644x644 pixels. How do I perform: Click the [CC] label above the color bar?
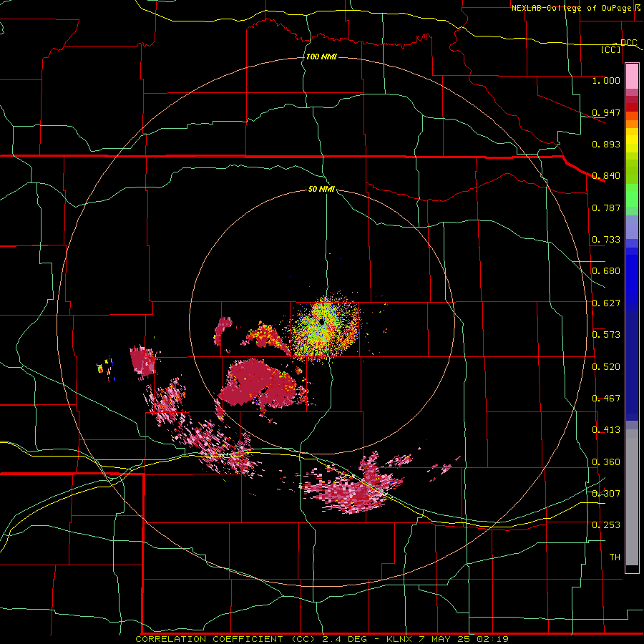click(x=611, y=49)
